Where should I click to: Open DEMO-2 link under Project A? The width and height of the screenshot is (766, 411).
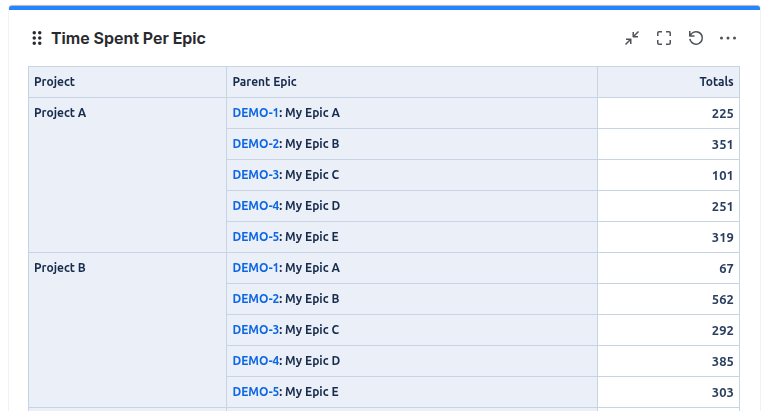(x=255, y=144)
